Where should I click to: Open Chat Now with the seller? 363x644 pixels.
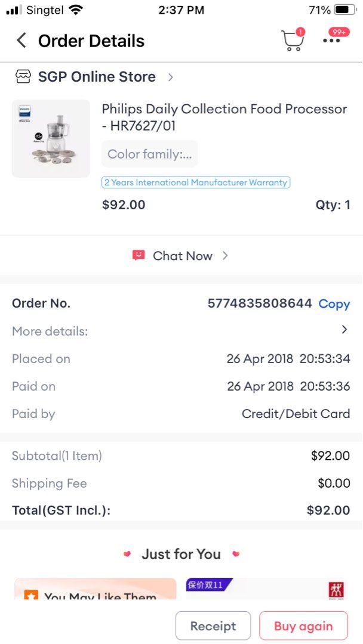(x=182, y=256)
